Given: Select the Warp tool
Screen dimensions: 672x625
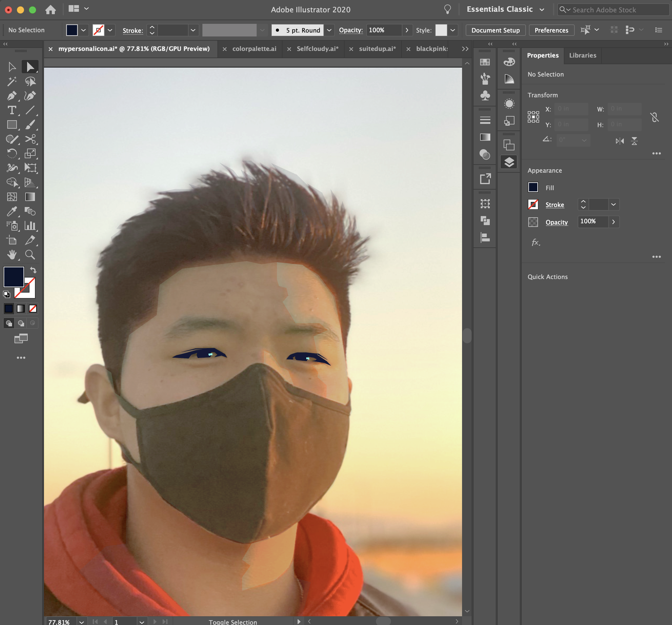Looking at the screenshot, I should (x=12, y=168).
